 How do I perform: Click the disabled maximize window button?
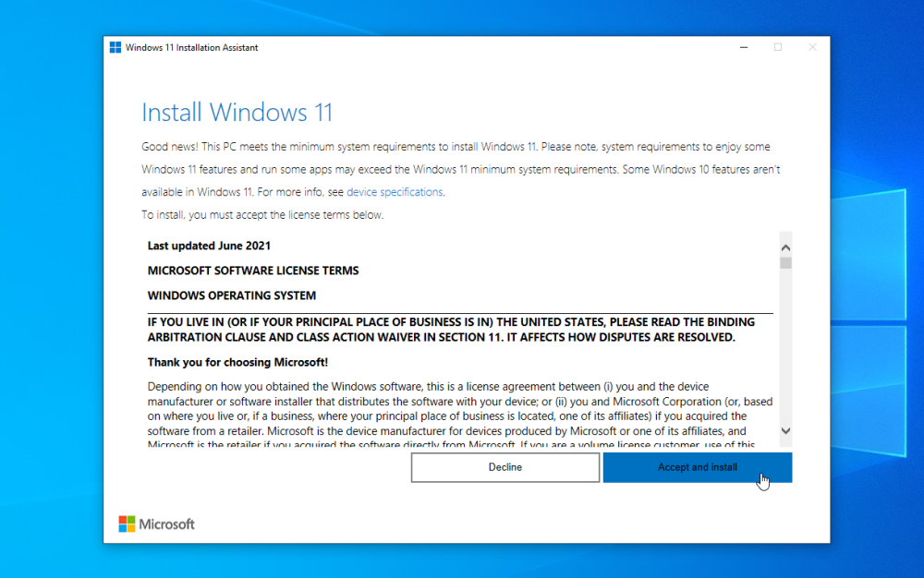click(x=778, y=47)
